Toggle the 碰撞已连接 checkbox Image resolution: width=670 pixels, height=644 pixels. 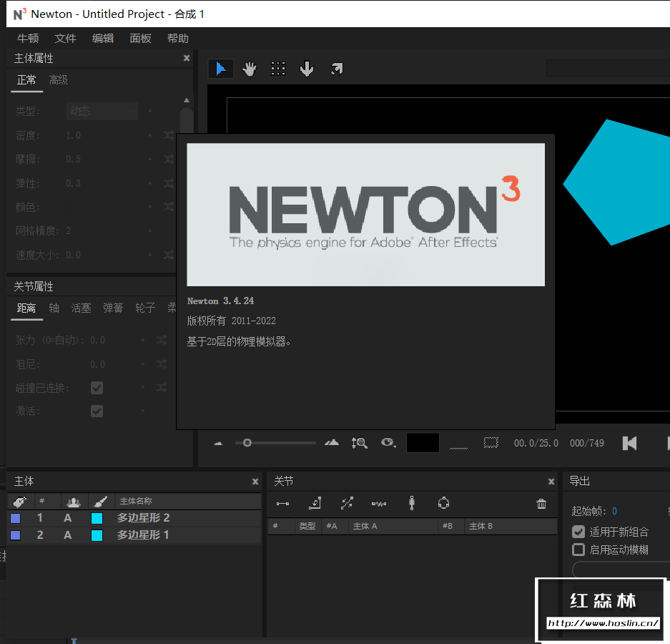(x=97, y=388)
